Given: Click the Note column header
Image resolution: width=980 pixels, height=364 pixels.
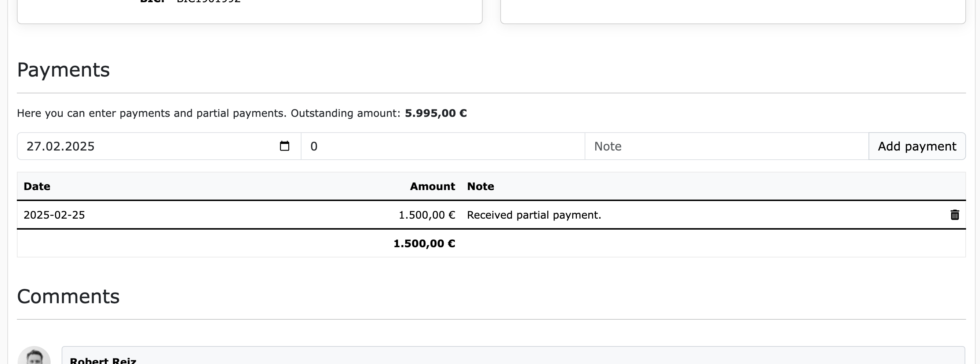Looking at the screenshot, I should click(480, 186).
